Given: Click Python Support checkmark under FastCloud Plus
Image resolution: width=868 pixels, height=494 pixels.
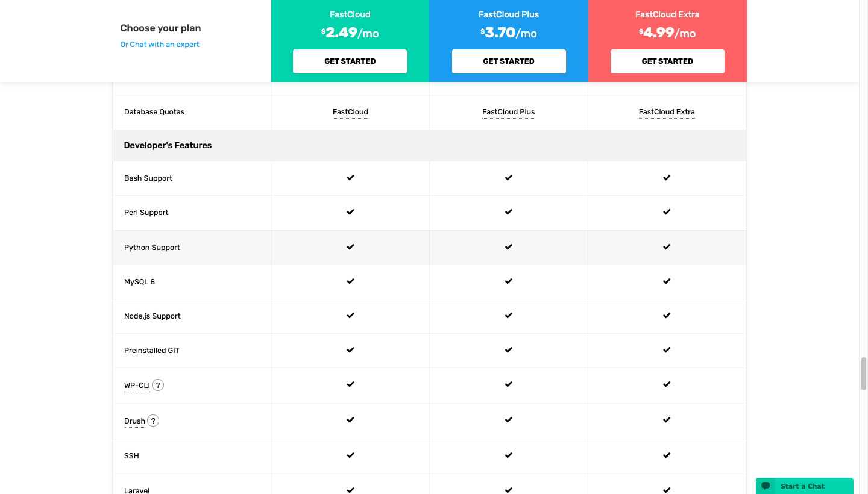Looking at the screenshot, I should 509,247.
